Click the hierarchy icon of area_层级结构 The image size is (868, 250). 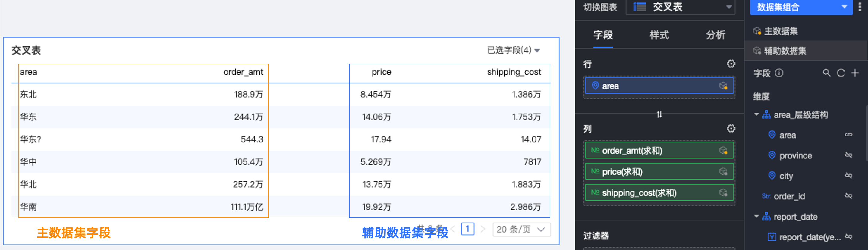[x=766, y=114]
